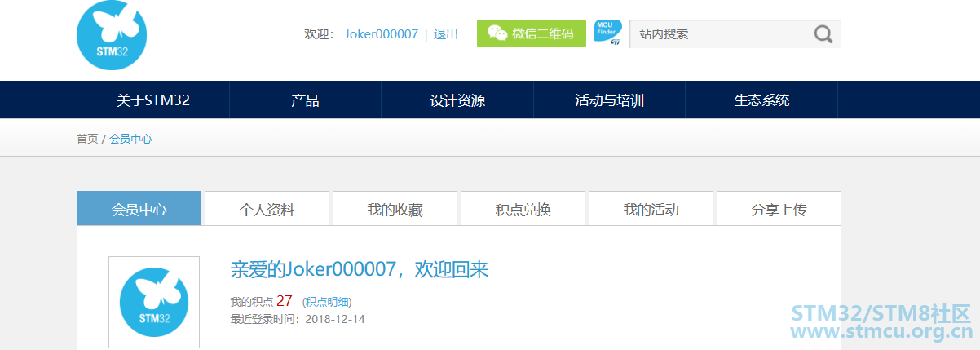Click the 亲爱的Joker000007，欢迎回来 heading

coord(360,269)
